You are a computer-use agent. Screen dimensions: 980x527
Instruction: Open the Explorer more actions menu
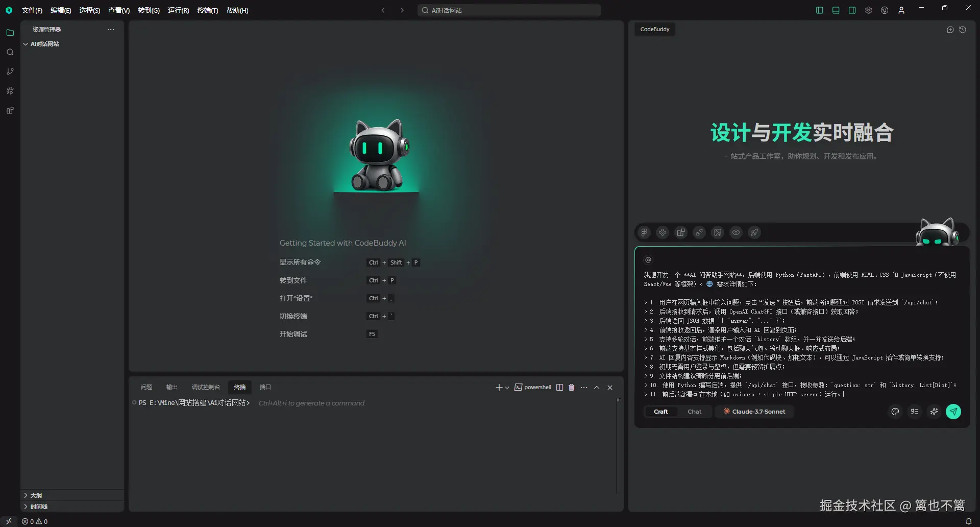coord(111,30)
